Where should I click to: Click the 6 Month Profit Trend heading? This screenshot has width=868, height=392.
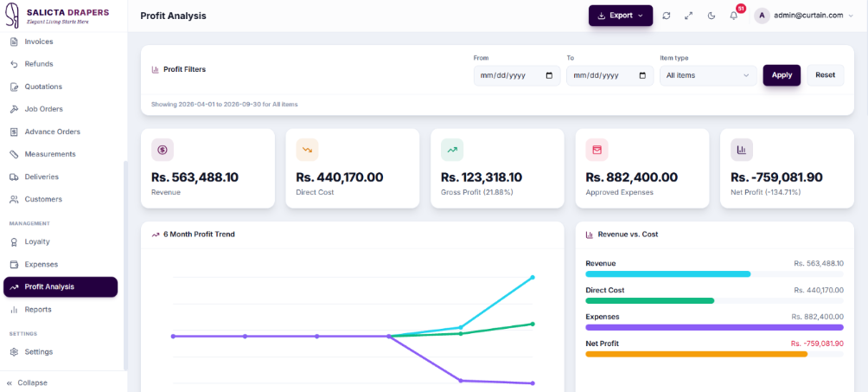200,235
